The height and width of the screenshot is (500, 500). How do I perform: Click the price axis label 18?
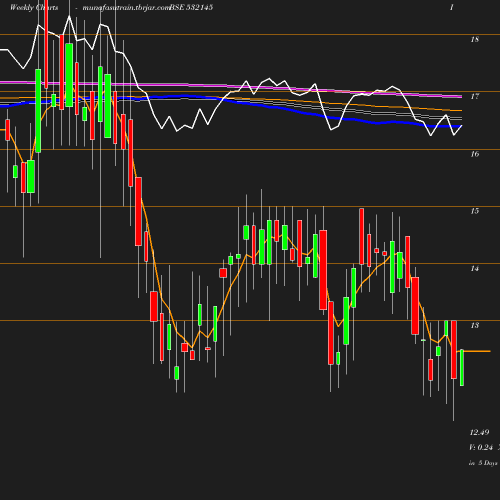[x=475, y=39]
